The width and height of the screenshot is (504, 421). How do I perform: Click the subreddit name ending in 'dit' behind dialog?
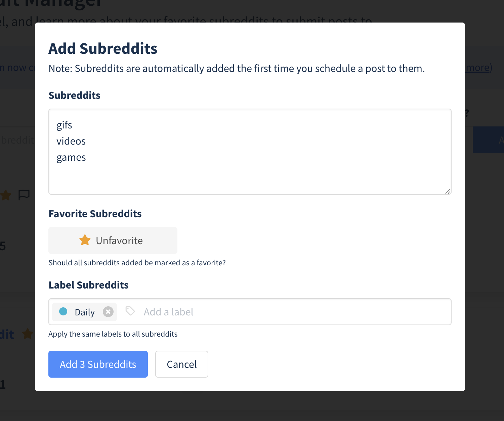pos(7,334)
